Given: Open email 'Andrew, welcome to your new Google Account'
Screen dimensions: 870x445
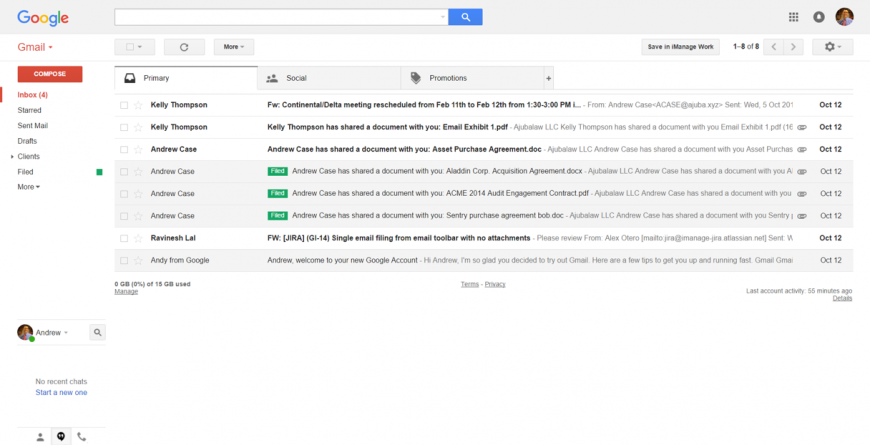Looking at the screenshot, I should pos(342,260).
